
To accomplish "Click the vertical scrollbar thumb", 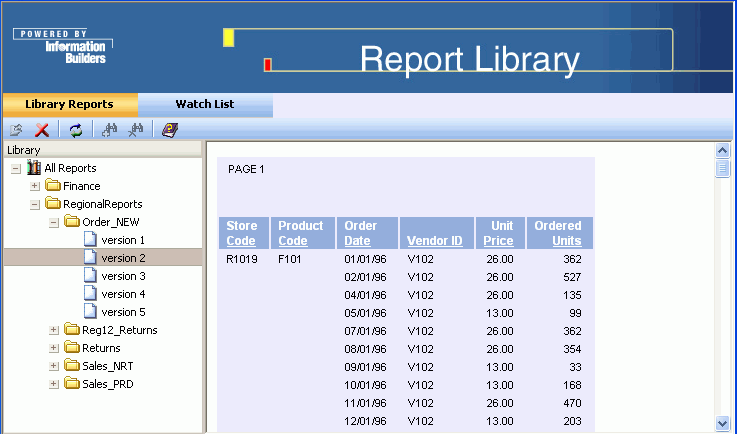I will 722,168.
